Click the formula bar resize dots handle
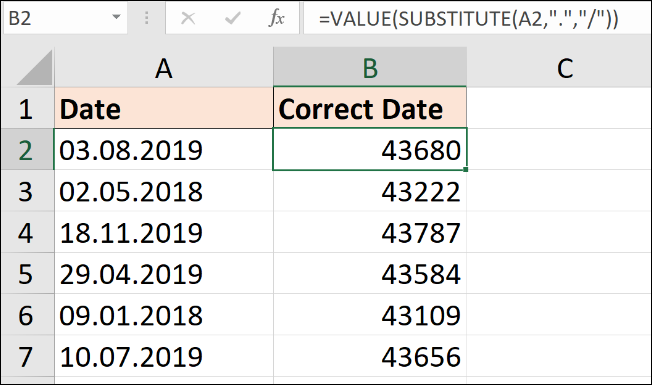The width and height of the screenshot is (652, 385). coord(146,18)
